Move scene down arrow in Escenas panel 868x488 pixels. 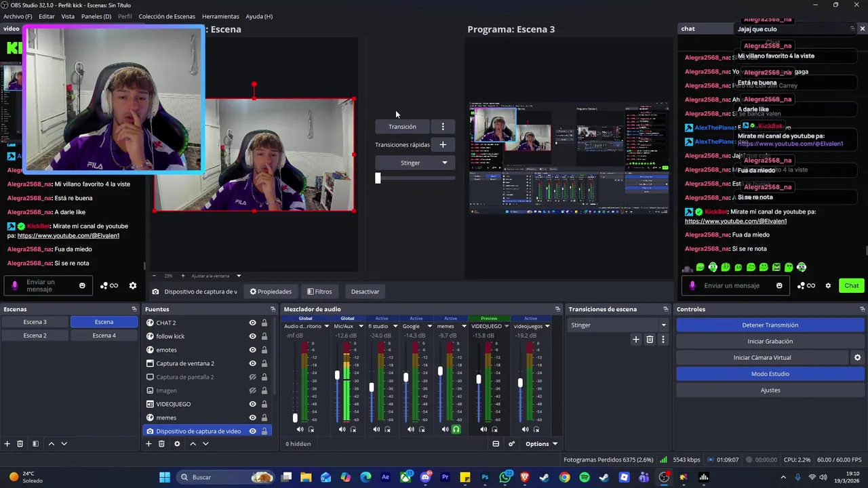tap(64, 444)
